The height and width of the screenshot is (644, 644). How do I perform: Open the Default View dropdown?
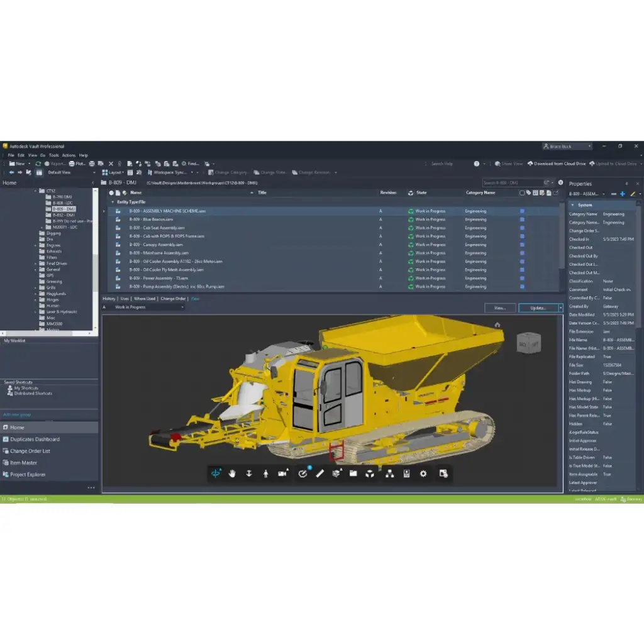point(72,172)
